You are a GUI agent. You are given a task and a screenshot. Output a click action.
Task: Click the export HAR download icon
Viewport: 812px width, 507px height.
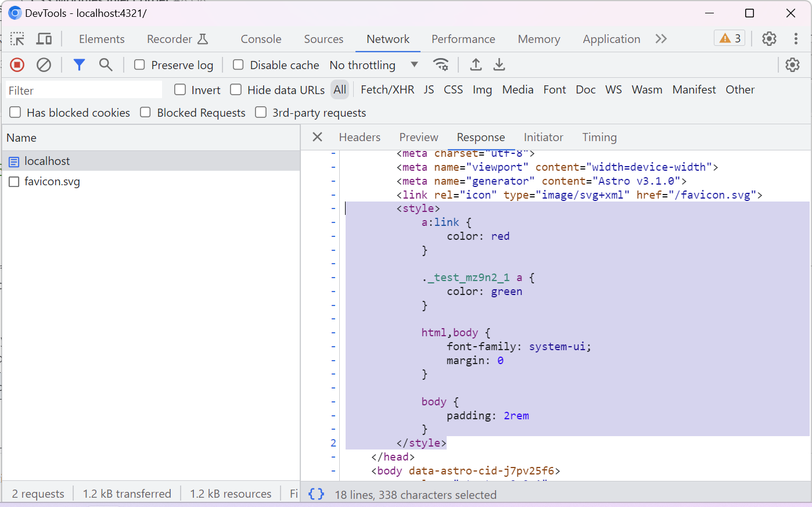tap(499, 65)
